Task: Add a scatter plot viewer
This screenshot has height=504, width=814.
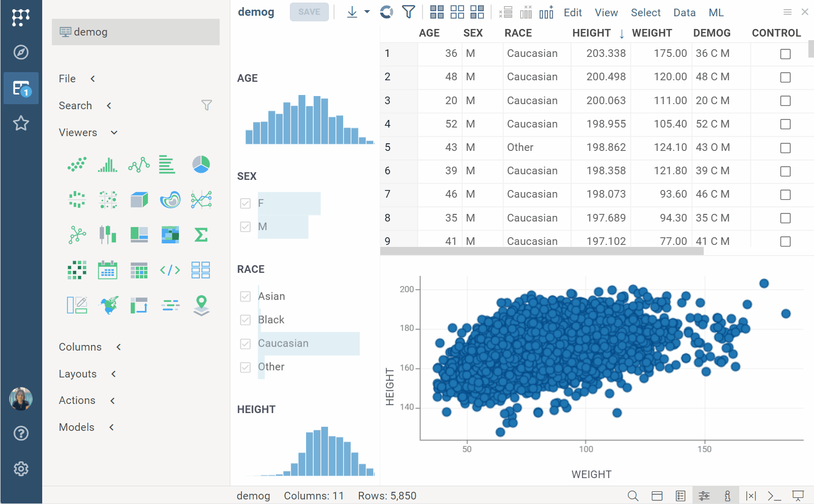Action: click(x=77, y=165)
